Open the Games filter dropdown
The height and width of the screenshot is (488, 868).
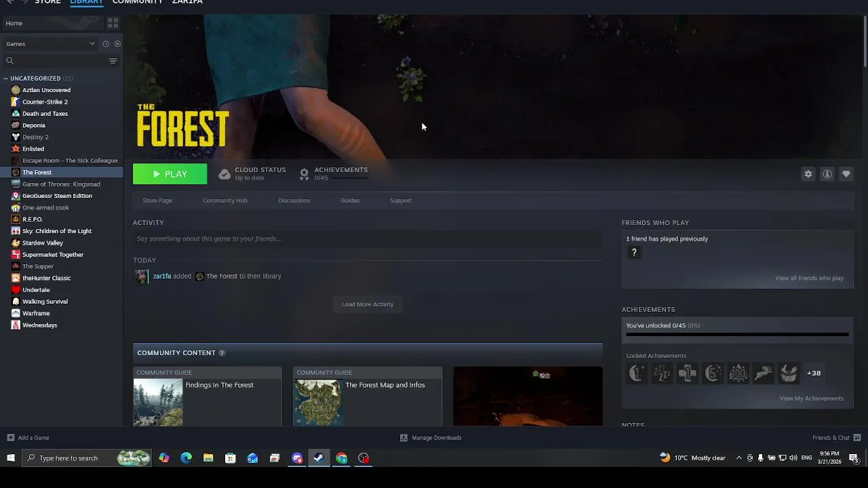point(51,44)
